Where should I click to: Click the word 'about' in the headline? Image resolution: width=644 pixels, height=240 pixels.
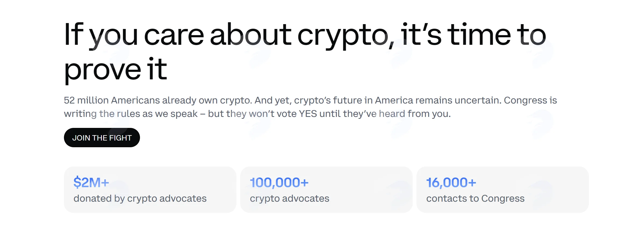250,34
